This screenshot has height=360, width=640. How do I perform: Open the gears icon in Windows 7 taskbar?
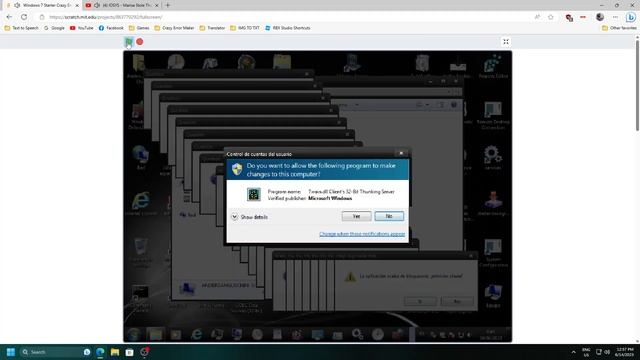(x=358, y=334)
